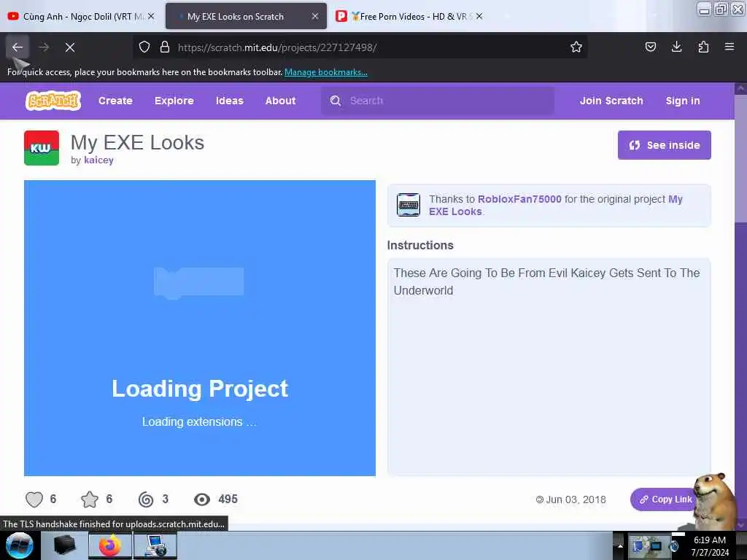Show hidden system tray icons arrow
747x560 pixels.
[620, 545]
